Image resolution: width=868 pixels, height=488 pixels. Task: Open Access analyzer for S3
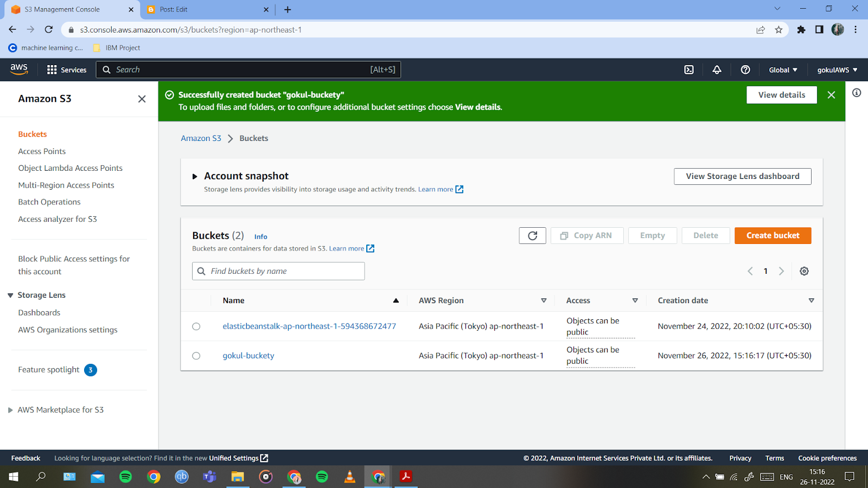(x=58, y=219)
